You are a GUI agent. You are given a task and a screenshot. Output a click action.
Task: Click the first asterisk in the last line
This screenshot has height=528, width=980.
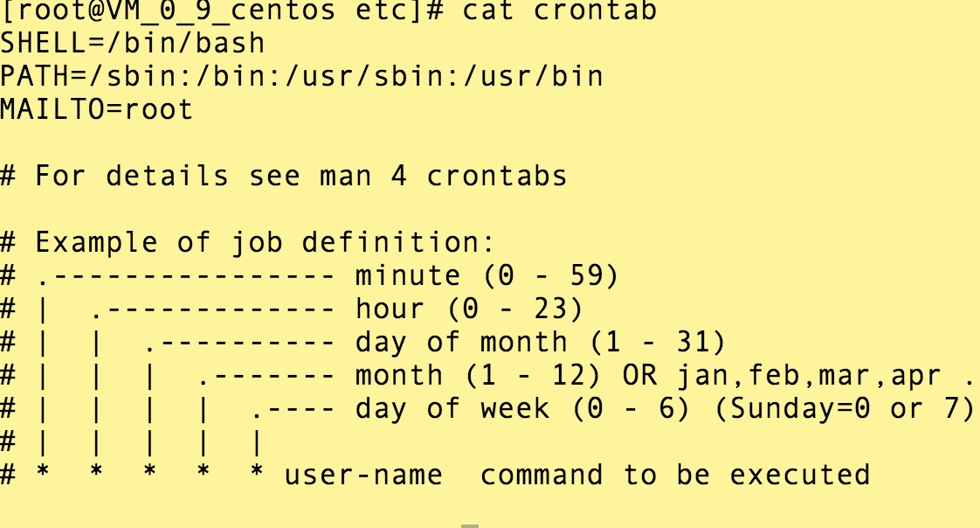(x=43, y=472)
